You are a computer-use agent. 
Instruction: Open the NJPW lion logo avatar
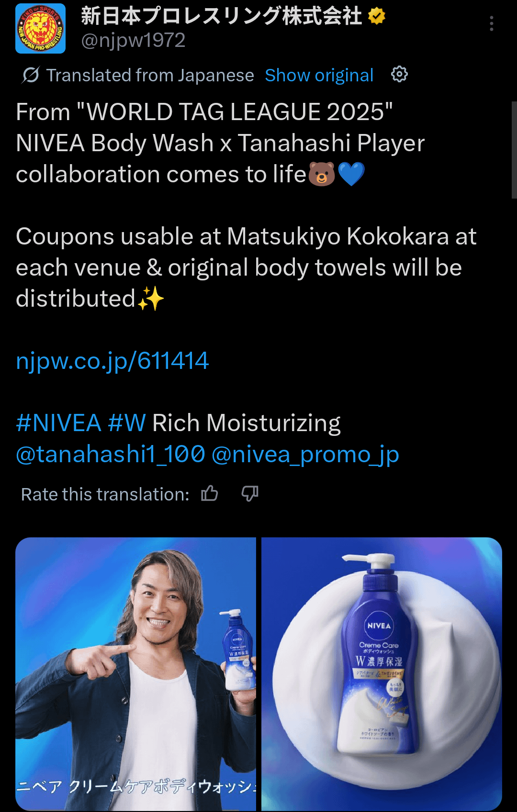coord(41,28)
